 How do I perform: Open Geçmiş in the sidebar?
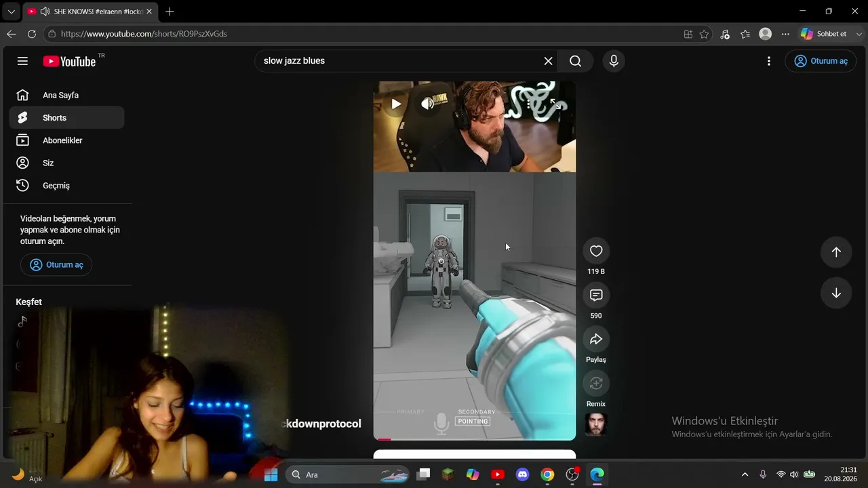click(x=66, y=185)
